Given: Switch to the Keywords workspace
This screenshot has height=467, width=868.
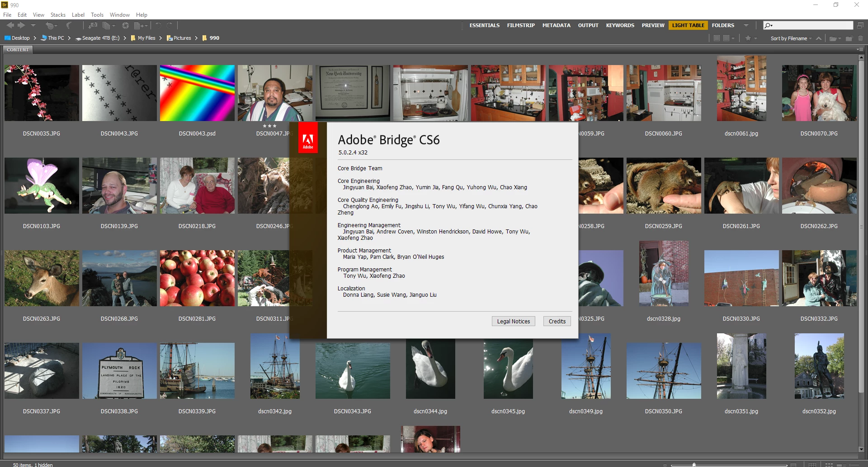Looking at the screenshot, I should (620, 25).
